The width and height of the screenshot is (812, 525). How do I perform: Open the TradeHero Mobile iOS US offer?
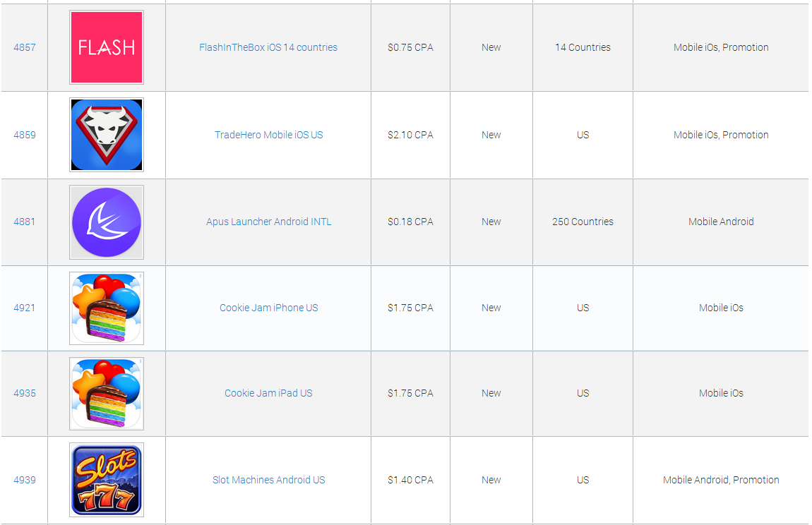pyautogui.click(x=268, y=135)
